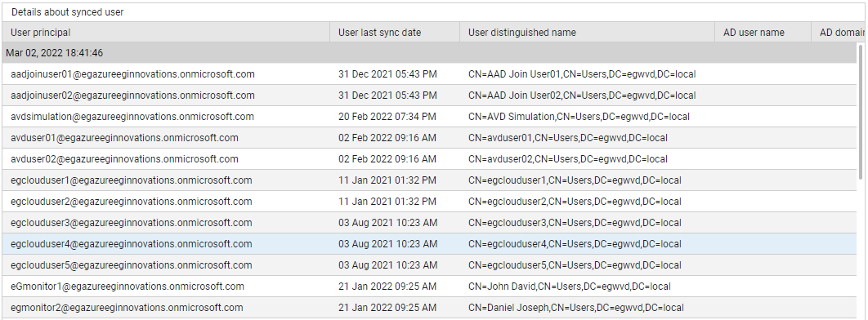The image size is (868, 320).
Task: Click sync date of avduser01 row
Action: coord(387,138)
